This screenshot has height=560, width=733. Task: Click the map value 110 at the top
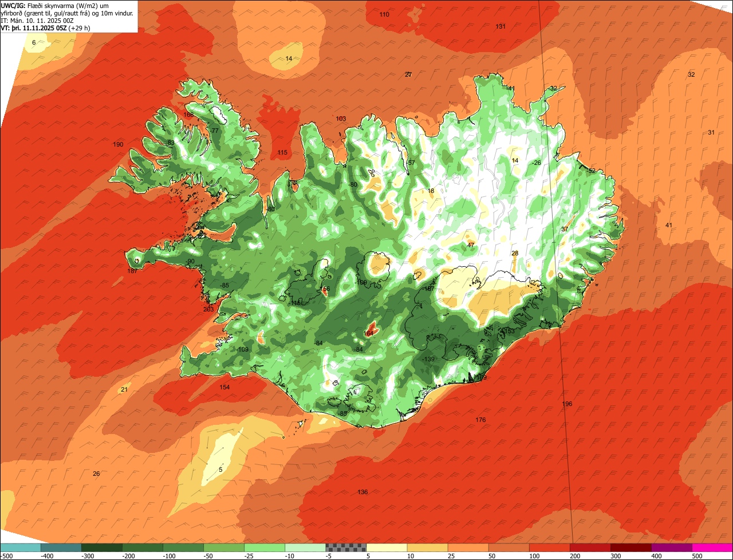click(x=384, y=14)
